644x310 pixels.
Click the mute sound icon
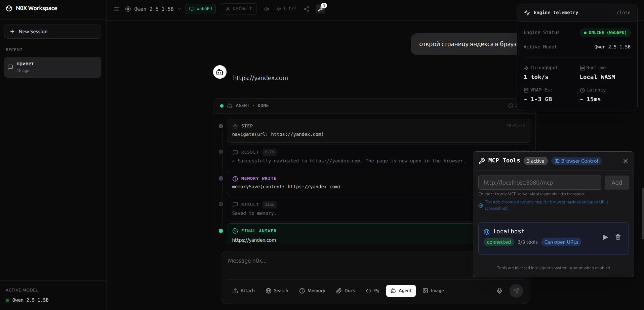point(266,9)
